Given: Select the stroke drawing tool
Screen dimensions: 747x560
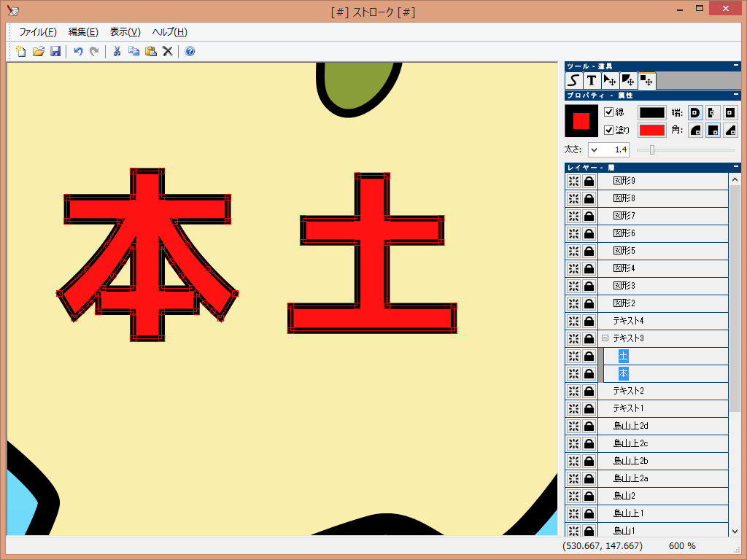Looking at the screenshot, I should [x=573, y=81].
